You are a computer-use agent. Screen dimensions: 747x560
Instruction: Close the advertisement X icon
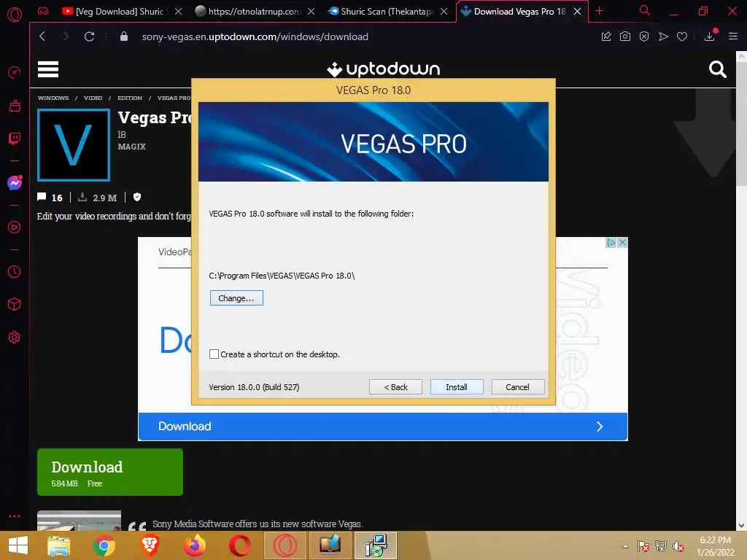pyautogui.click(x=622, y=242)
